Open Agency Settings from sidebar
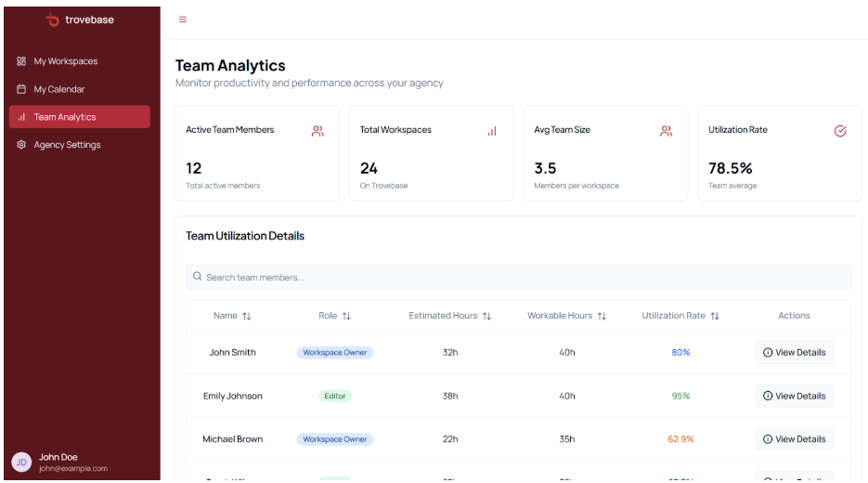This screenshot has height=483, width=868. pos(80,145)
